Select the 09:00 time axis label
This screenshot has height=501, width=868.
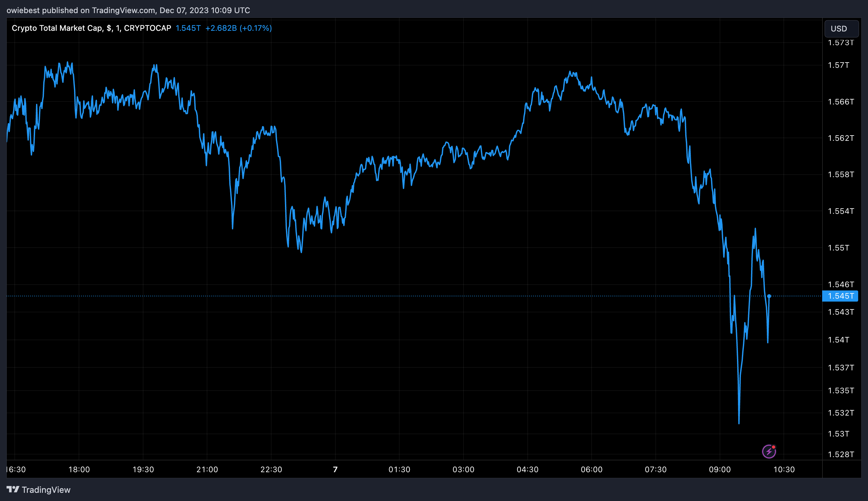tap(719, 469)
